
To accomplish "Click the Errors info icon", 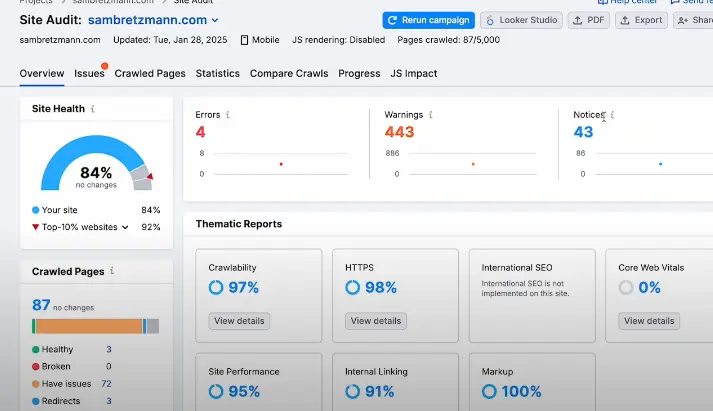I will click(x=228, y=115).
